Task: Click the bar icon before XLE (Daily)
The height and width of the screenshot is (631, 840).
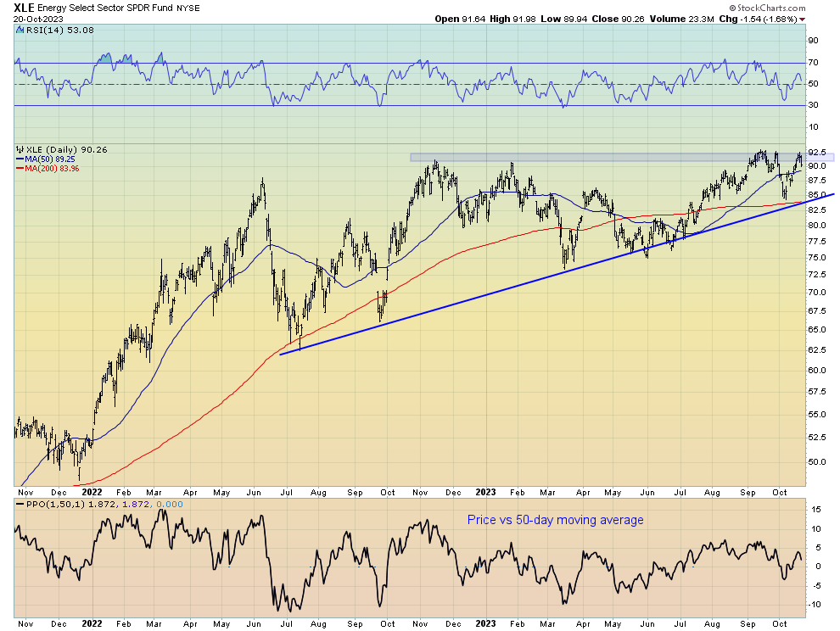Action: [x=20, y=149]
